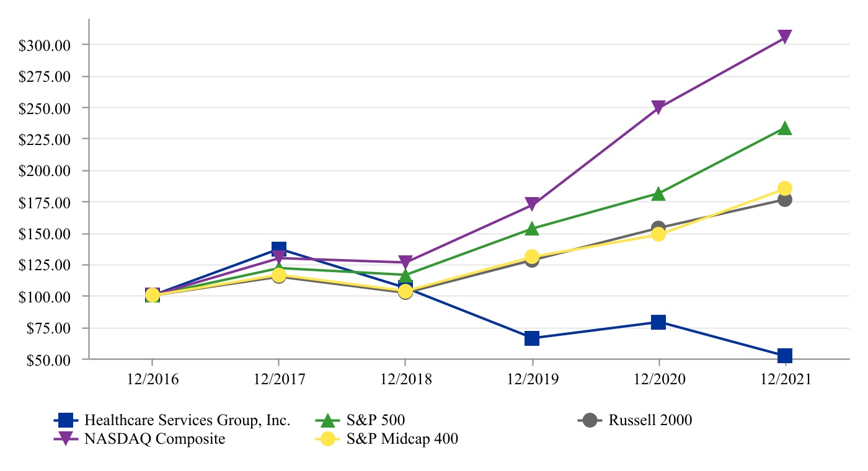Click NASDAQ Composite marker at 12/2021

784,37
